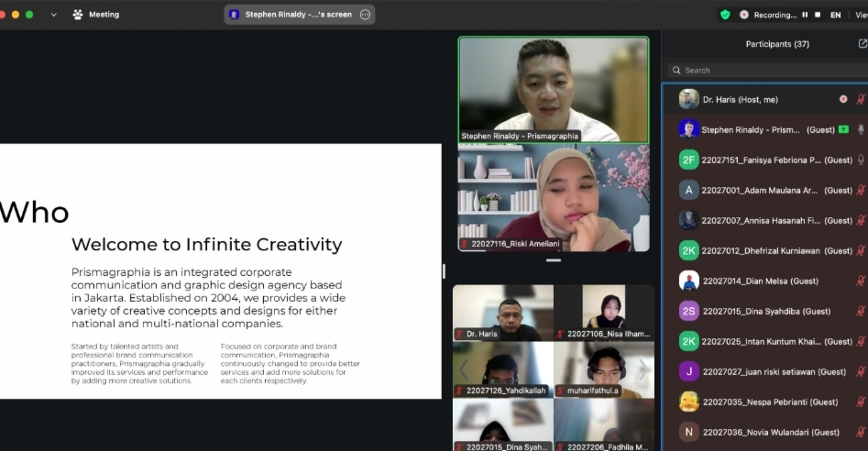This screenshot has height=451, width=868.
Task: Open more options for Stephen's shared screen
Action: click(365, 15)
